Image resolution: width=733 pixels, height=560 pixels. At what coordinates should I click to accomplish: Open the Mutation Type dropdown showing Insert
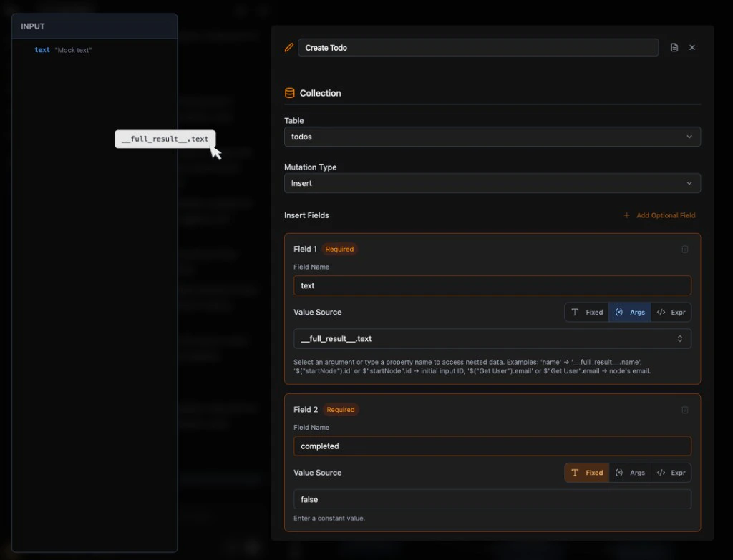point(492,183)
